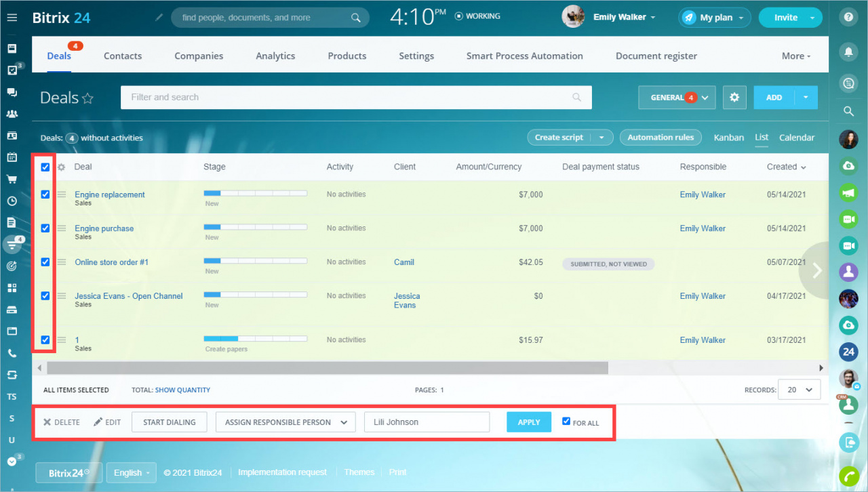
Task: Click the Lili Johnson responsible person field
Action: (427, 422)
